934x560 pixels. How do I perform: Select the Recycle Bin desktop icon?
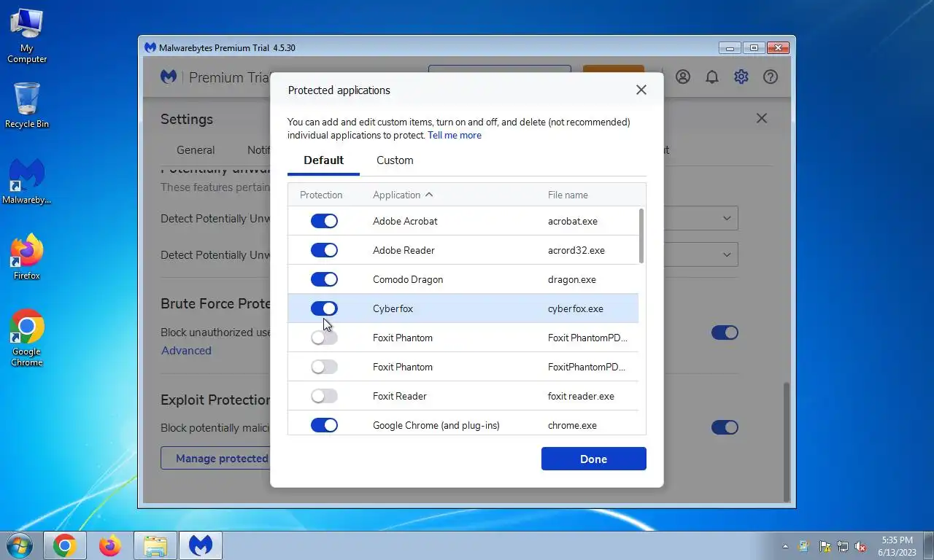coord(27,106)
